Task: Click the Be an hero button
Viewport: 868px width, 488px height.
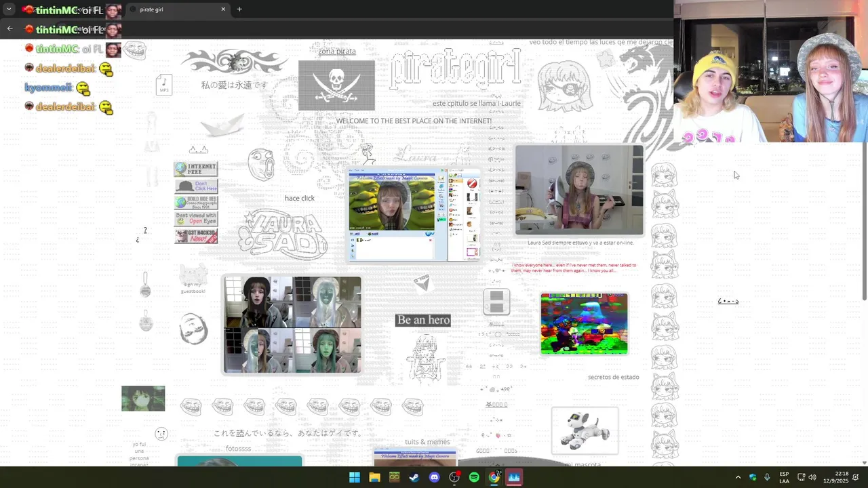Action: (423, 320)
